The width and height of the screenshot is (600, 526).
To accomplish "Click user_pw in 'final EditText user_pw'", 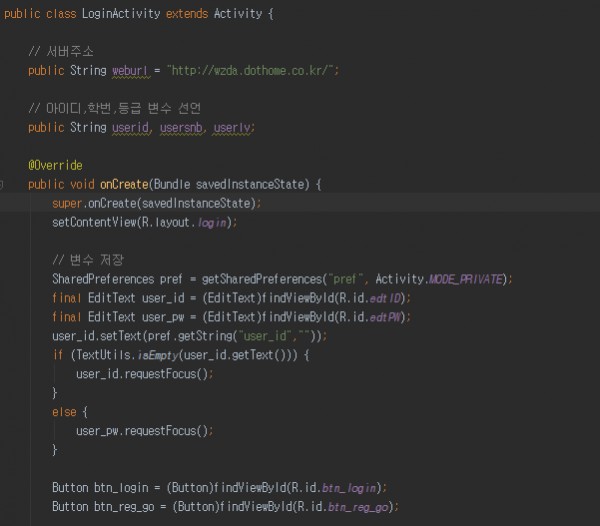I will [163, 317].
